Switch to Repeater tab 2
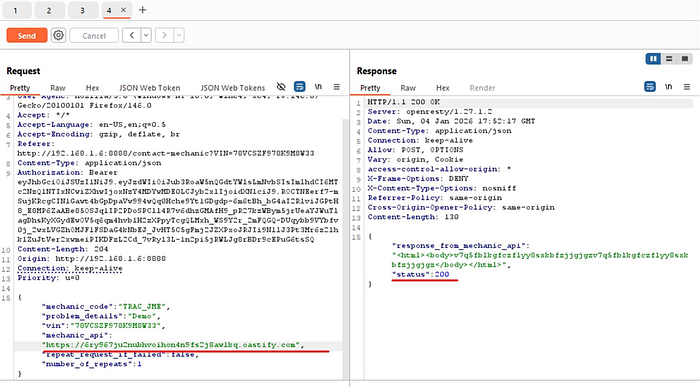Screen dimensions: 700x387 [49, 10]
